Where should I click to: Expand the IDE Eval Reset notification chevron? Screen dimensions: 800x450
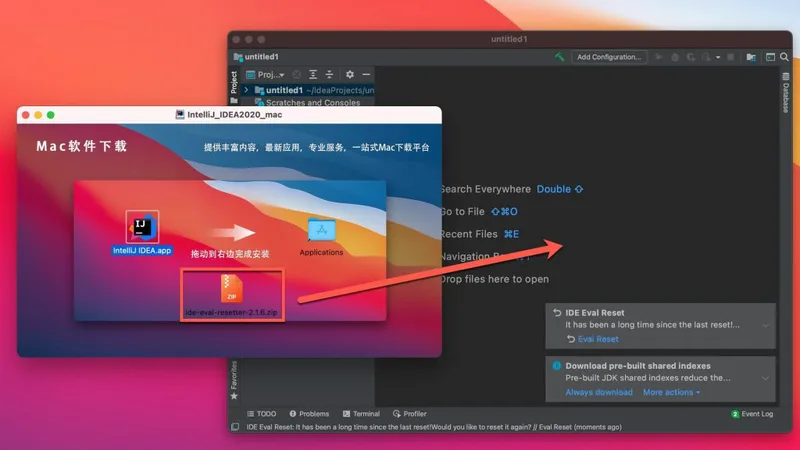point(765,325)
